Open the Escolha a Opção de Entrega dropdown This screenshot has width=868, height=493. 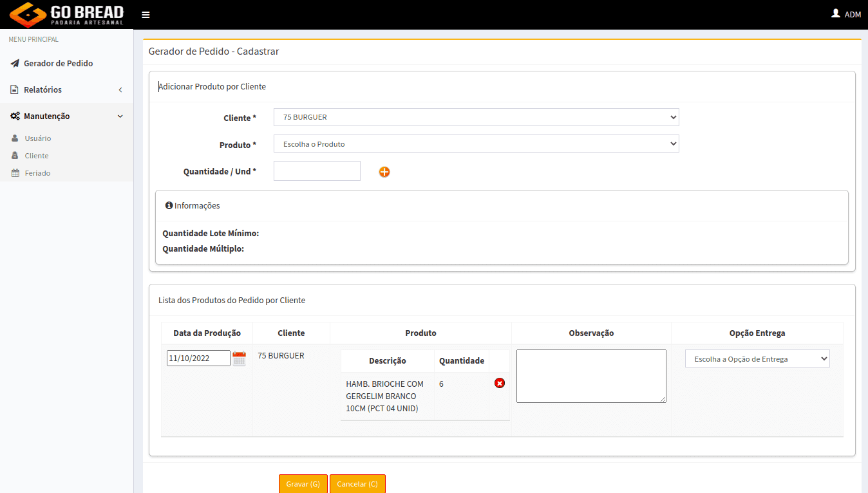click(757, 358)
